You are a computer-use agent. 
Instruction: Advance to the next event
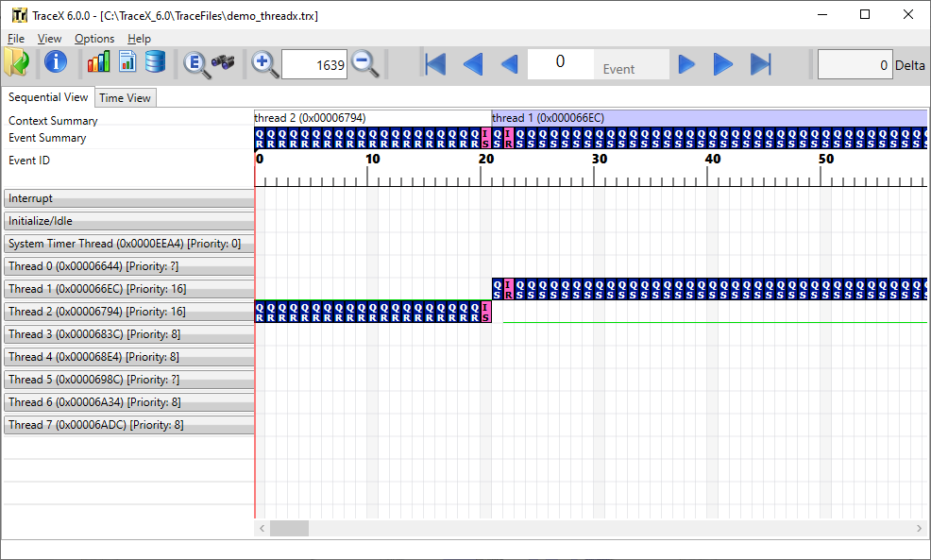click(686, 64)
